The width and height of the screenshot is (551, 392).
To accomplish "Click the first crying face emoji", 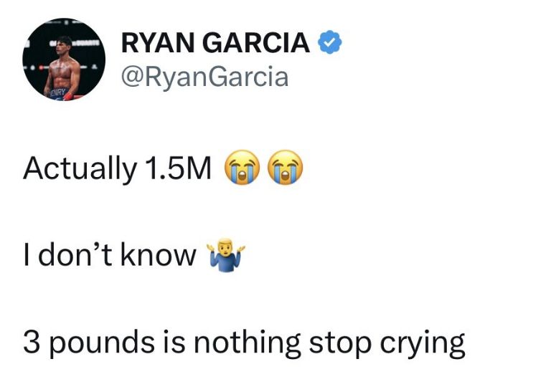I will pyautogui.click(x=242, y=168).
